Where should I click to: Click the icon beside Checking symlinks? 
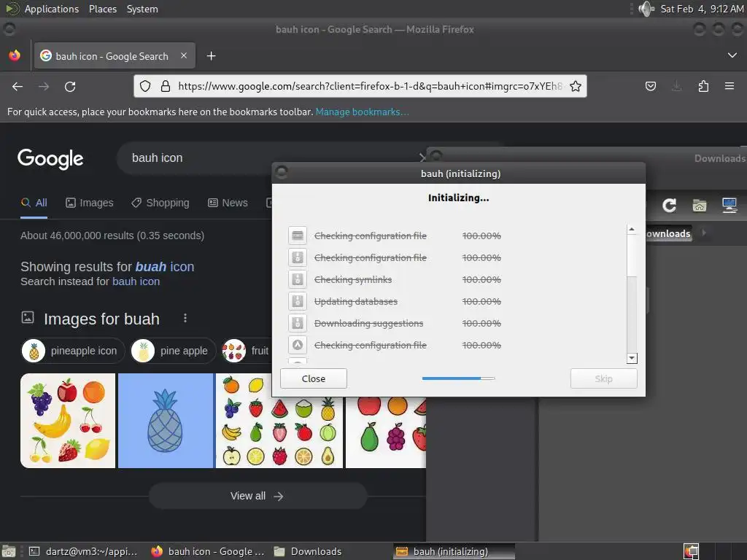tap(298, 279)
